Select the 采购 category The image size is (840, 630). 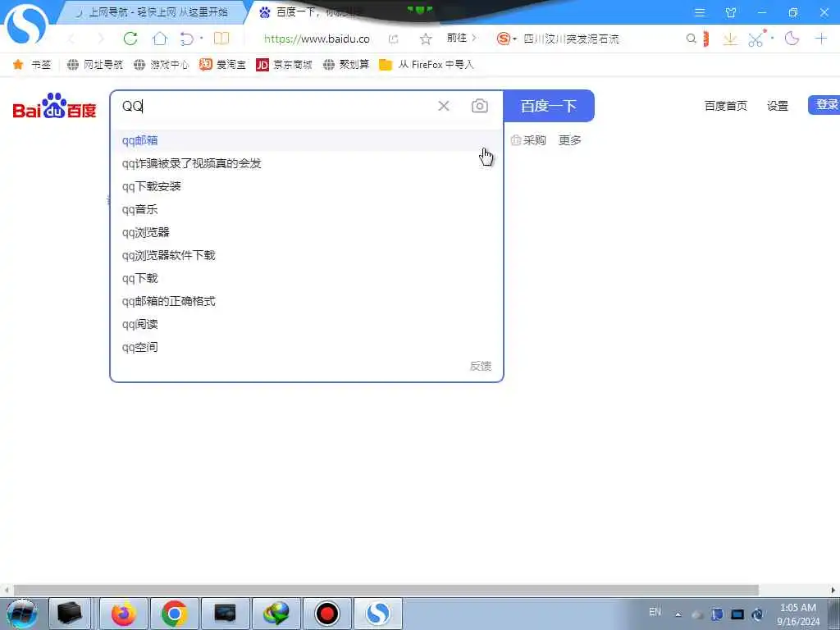(528, 140)
